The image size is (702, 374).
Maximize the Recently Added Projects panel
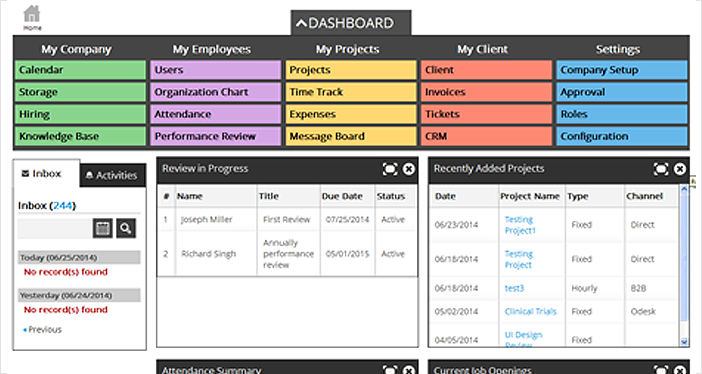click(661, 169)
